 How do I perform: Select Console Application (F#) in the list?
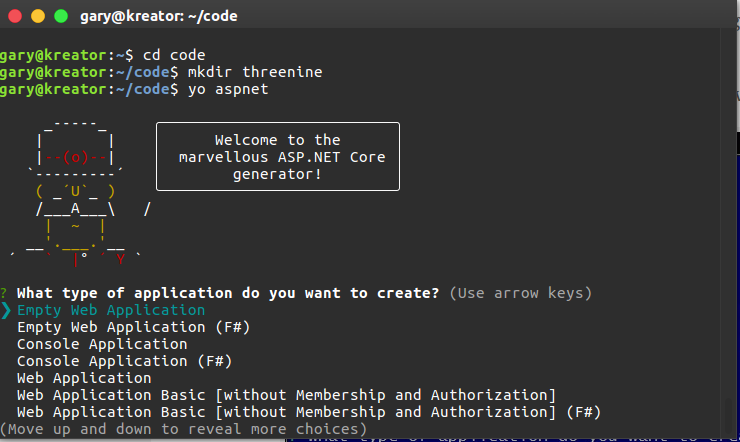click(x=125, y=361)
